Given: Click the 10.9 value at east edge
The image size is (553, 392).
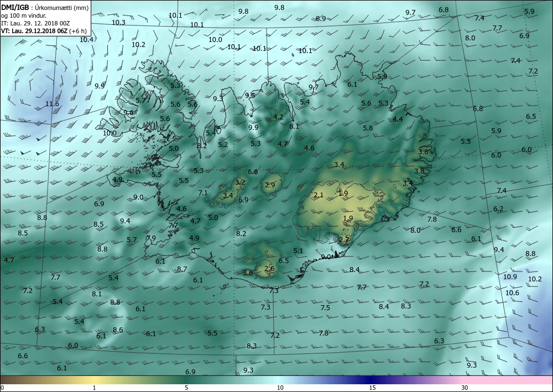Looking at the screenshot, I should 510,277.
